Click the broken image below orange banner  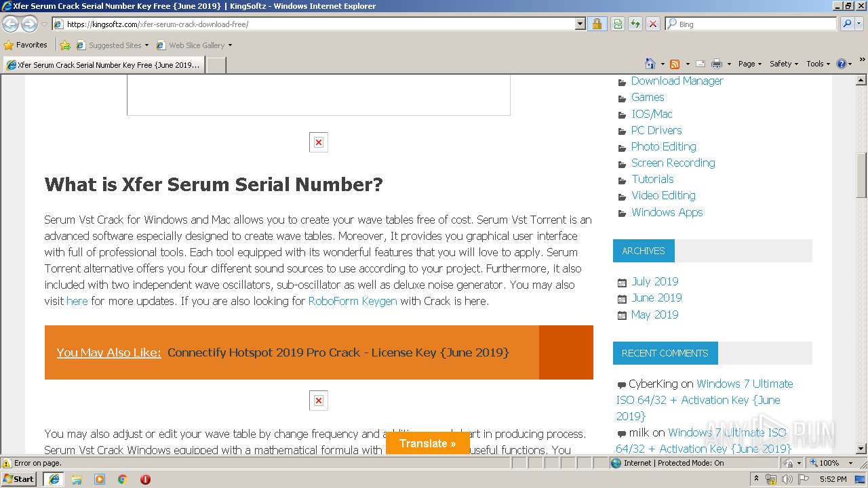[x=319, y=401]
